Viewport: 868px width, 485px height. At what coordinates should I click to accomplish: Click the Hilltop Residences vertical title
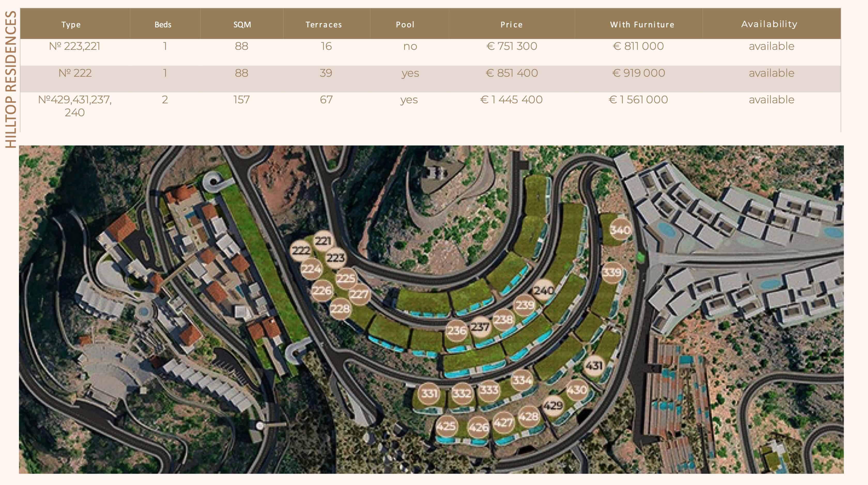pyautogui.click(x=11, y=79)
